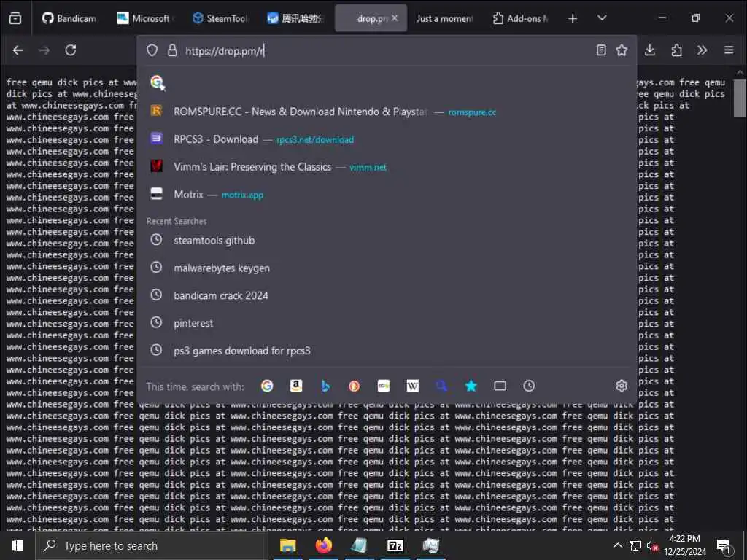Choose the purple magnifier search engine icon
This screenshot has width=747, height=560.
pyautogui.click(x=441, y=386)
